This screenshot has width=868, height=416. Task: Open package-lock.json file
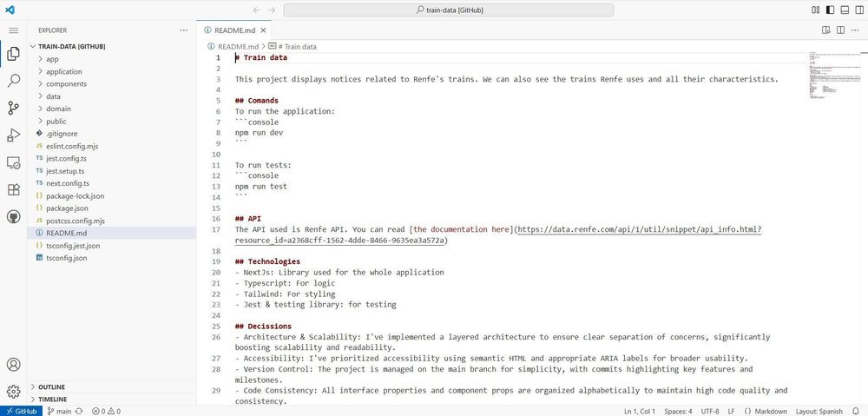pos(111,196)
